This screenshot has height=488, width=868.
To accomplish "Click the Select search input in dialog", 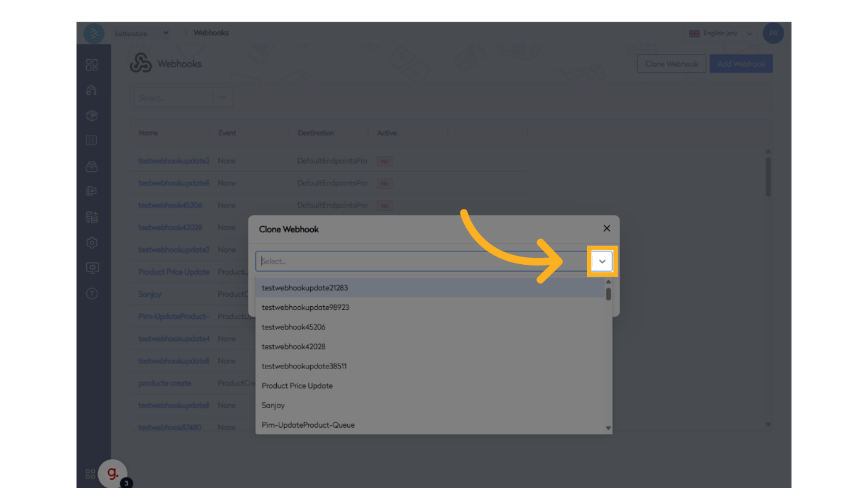I will coord(421,262).
